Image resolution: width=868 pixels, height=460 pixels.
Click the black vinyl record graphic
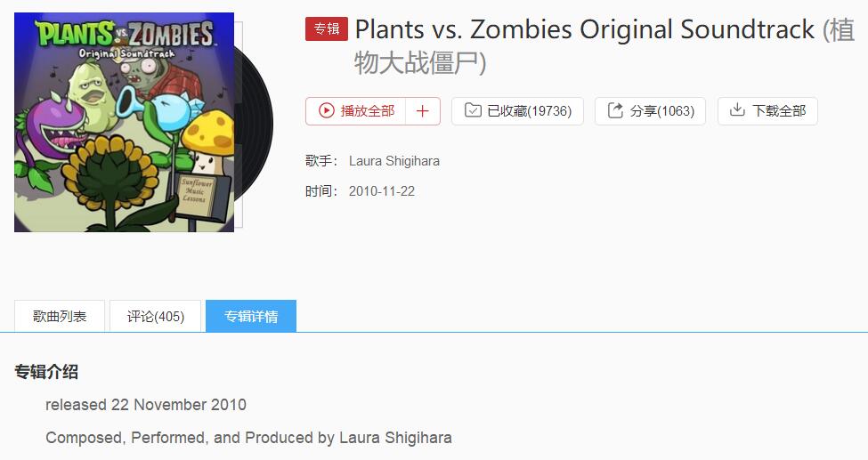click(254, 124)
